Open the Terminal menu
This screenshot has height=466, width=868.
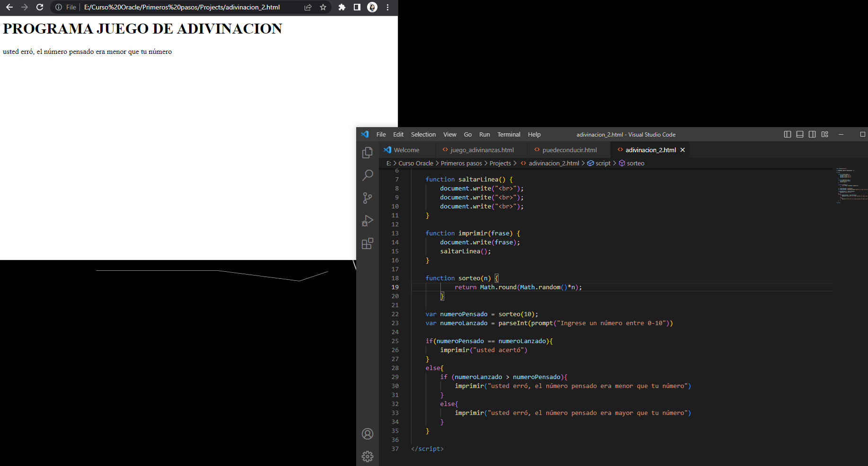(x=509, y=134)
